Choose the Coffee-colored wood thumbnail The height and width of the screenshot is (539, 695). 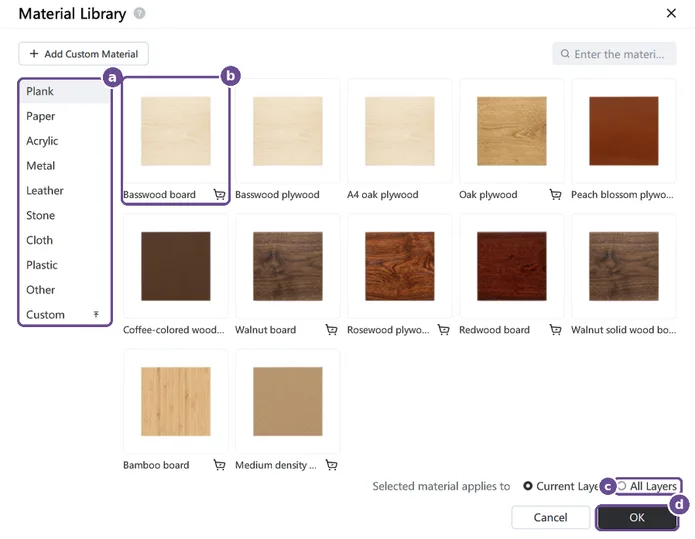click(x=176, y=266)
